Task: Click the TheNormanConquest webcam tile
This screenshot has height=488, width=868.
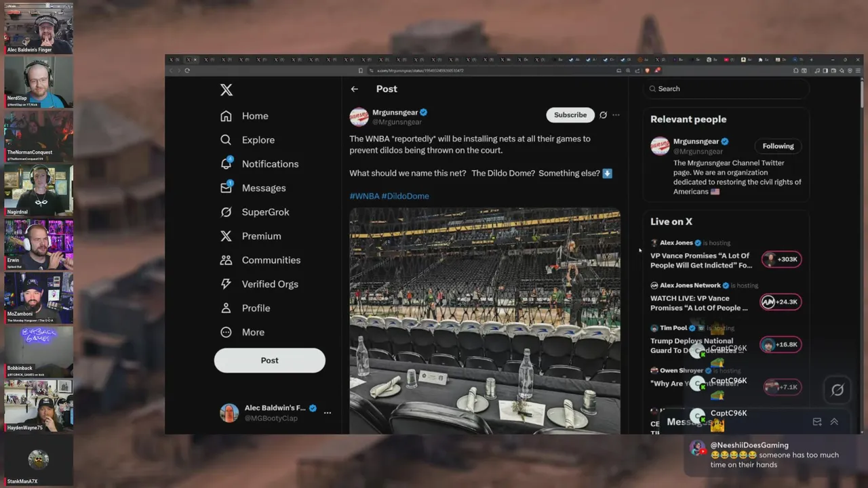Action: pyautogui.click(x=39, y=136)
